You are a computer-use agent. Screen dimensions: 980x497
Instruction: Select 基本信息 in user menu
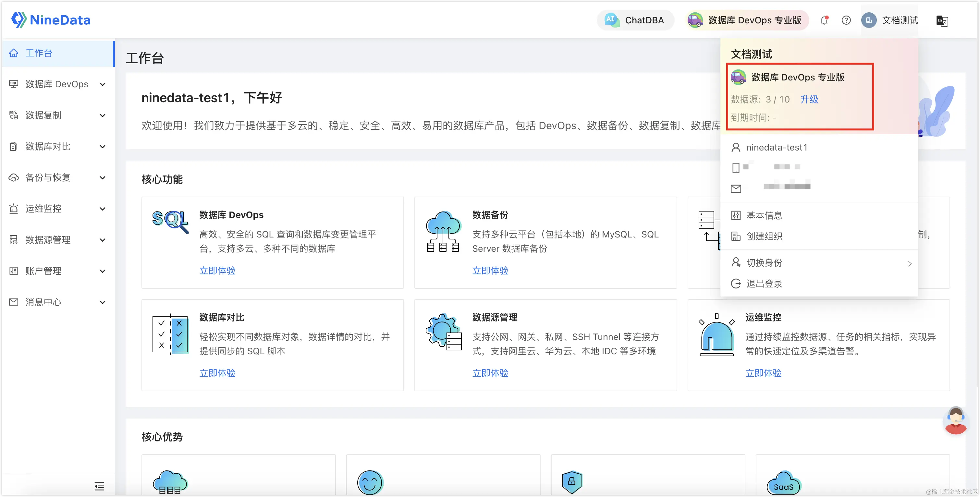(764, 216)
